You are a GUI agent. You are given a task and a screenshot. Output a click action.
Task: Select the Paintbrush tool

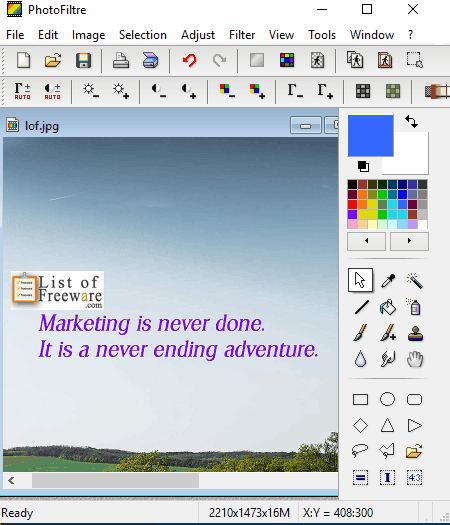click(360, 333)
